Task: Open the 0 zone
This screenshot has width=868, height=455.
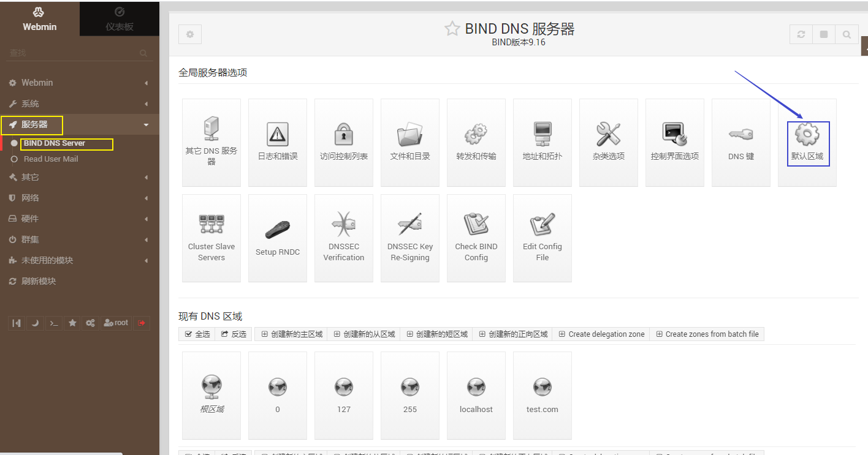Action: tap(278, 396)
